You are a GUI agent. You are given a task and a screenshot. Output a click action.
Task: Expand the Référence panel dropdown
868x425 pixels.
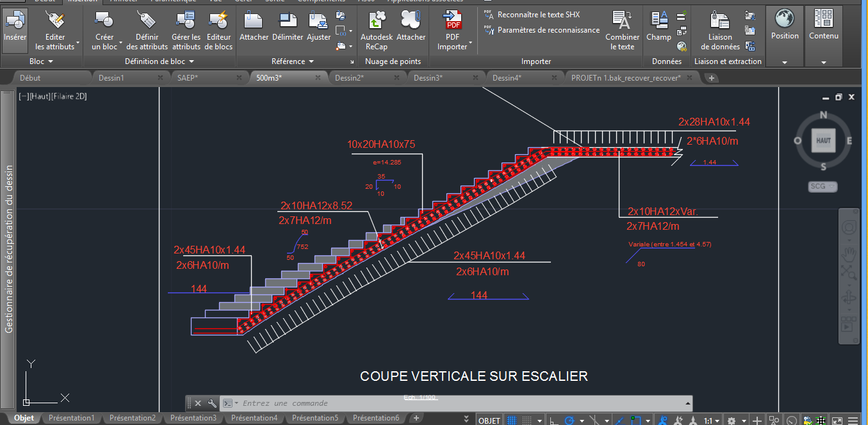[293, 61]
